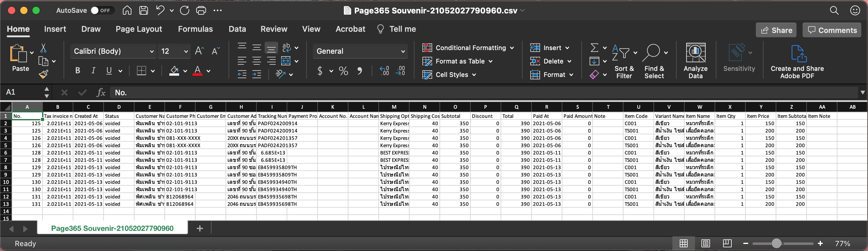Viewport: 868px width, 251px height.
Task: Add a new sheet with plus button
Action: point(200,228)
